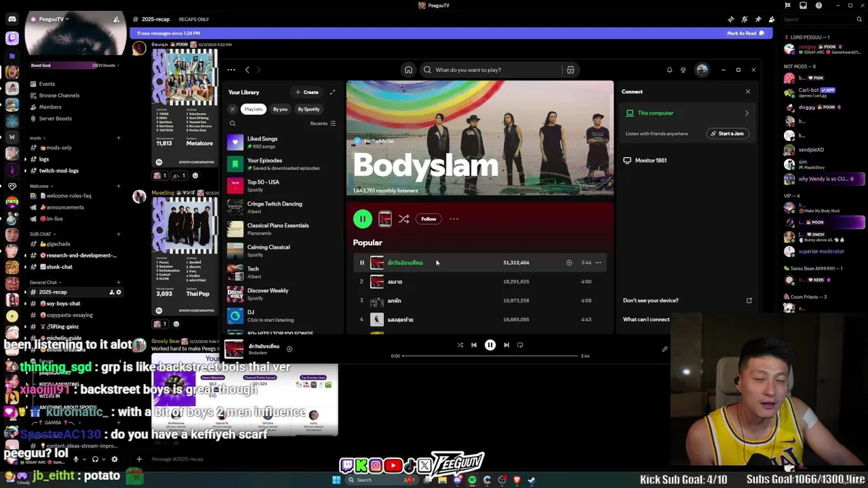Collapse the General Chat category
This screenshot has height=488, width=868.
[44, 283]
